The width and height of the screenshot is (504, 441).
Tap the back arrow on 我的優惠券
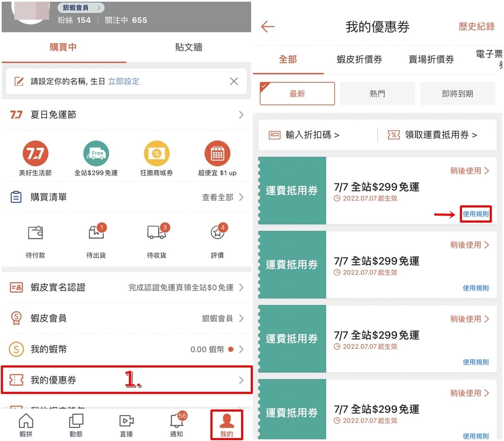tap(268, 27)
